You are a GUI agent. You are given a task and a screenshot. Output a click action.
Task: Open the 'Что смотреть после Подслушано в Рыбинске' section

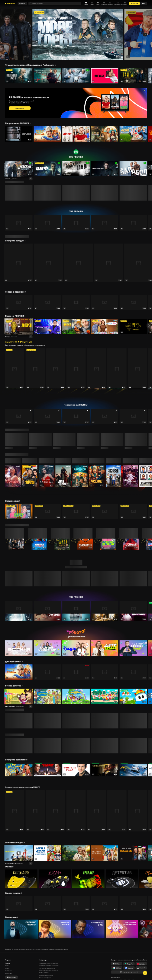click(30, 65)
